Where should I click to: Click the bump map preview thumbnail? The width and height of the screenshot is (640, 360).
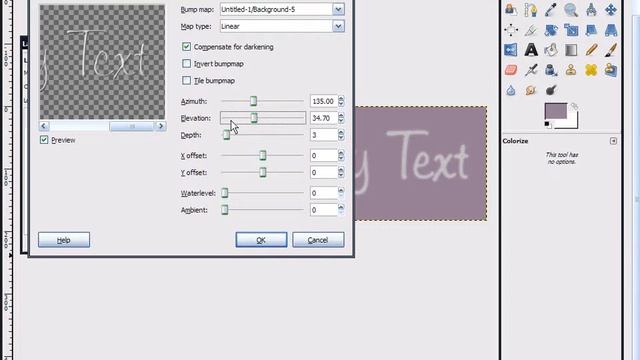click(x=102, y=62)
